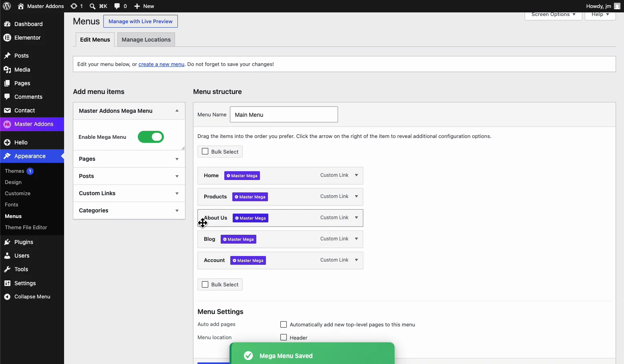Screen dimensions: 624x364
Task: Enable automatically add new top-level pages
Action: [x=284, y=324]
